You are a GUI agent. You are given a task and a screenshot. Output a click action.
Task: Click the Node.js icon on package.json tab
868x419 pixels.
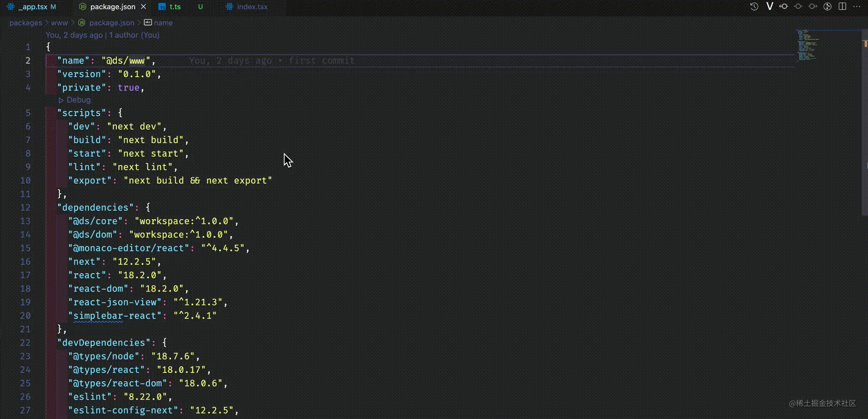[x=83, y=7]
